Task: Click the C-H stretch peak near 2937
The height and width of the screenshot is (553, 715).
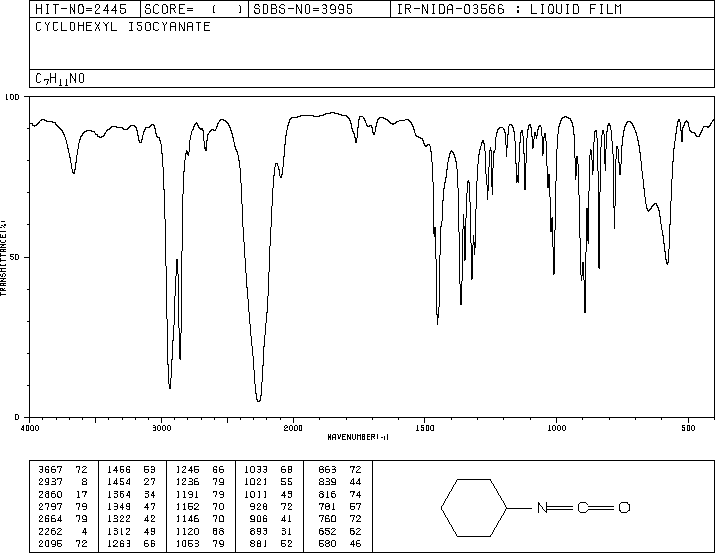Action: point(170,387)
